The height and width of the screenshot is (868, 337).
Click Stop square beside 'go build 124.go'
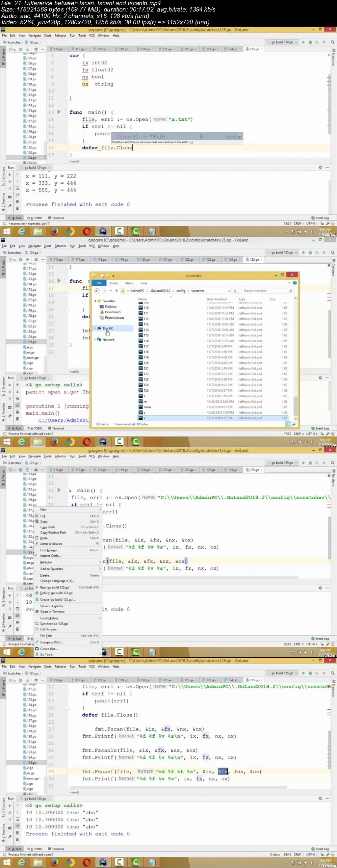[x=324, y=42]
